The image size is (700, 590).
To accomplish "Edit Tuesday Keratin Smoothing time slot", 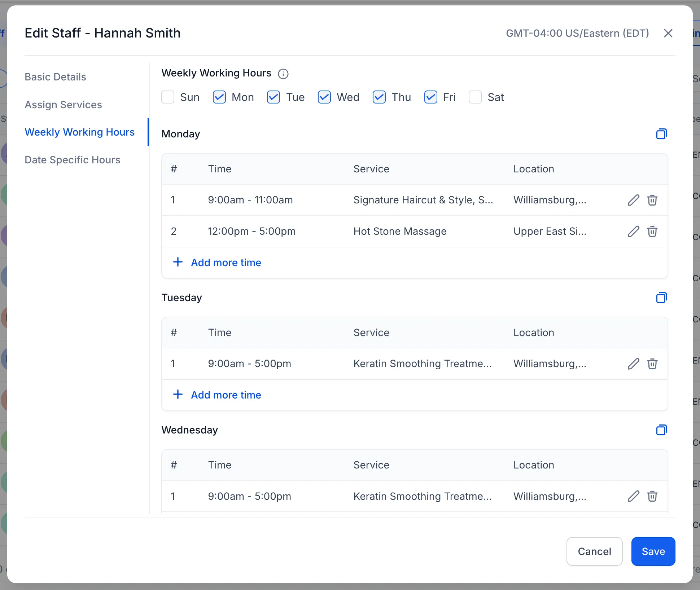I will [x=633, y=364].
